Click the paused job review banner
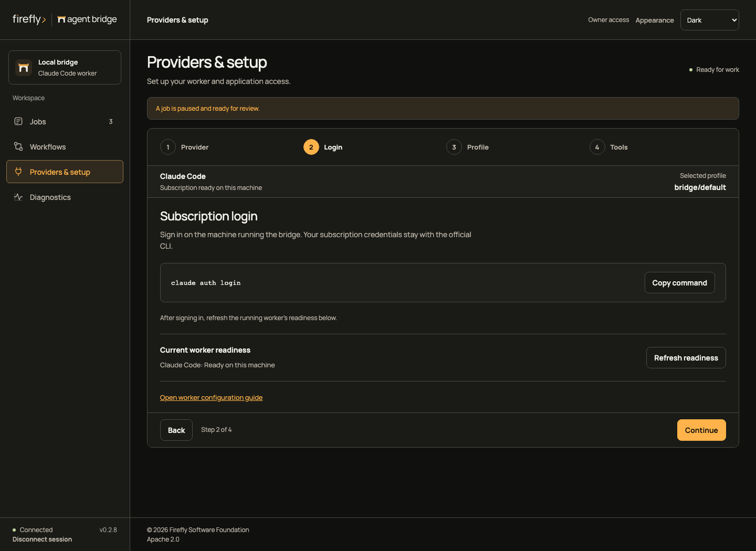Screen dimensions: 756x551 coord(443,108)
